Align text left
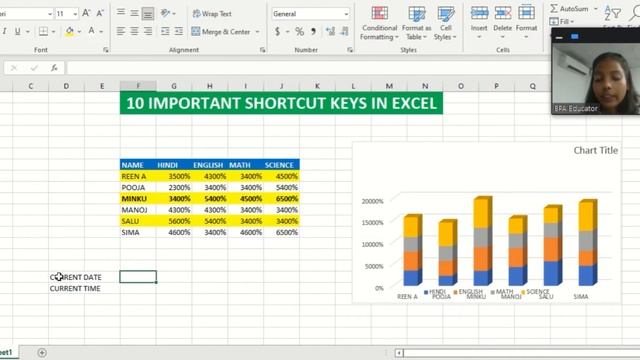 tap(121, 31)
